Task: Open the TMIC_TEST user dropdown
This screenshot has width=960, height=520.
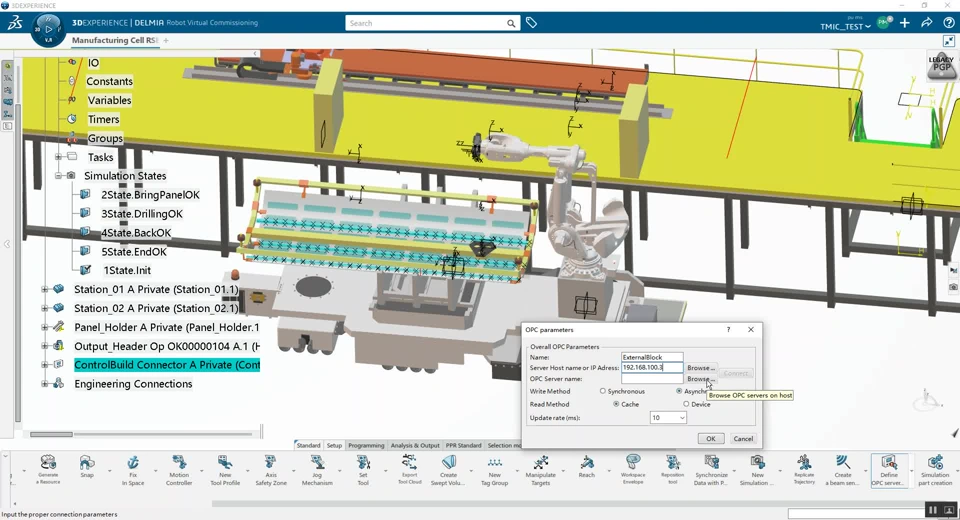Action: pos(846,26)
